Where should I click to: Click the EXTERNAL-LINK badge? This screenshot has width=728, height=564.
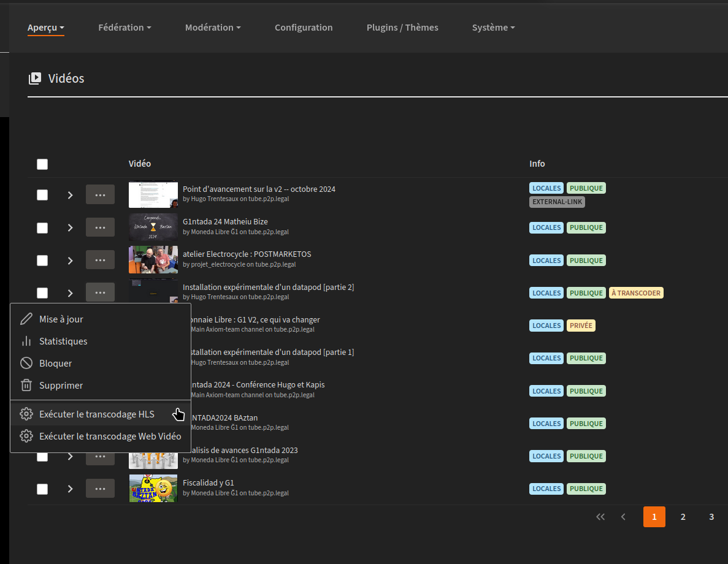557,202
